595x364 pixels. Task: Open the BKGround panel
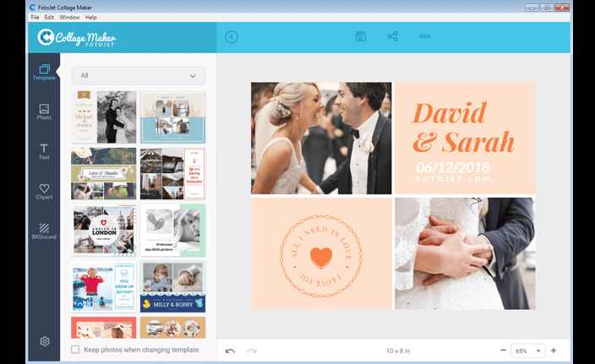click(x=44, y=231)
